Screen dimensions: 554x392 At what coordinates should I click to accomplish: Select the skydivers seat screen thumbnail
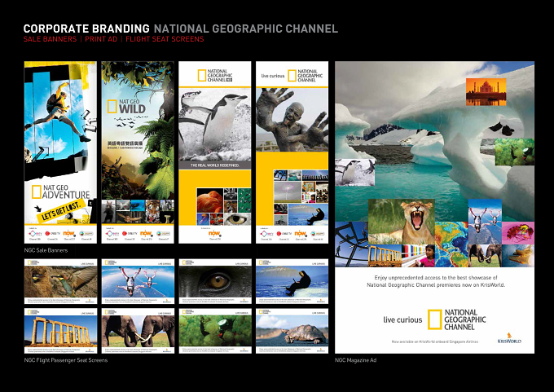138,281
